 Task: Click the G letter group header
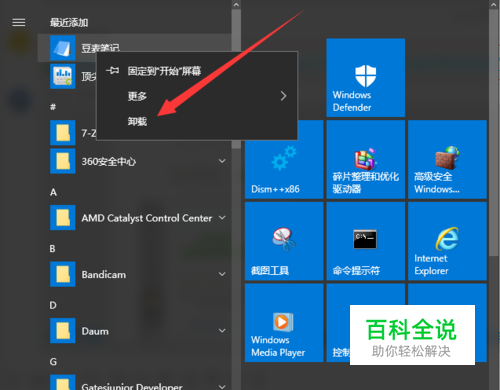(x=53, y=362)
